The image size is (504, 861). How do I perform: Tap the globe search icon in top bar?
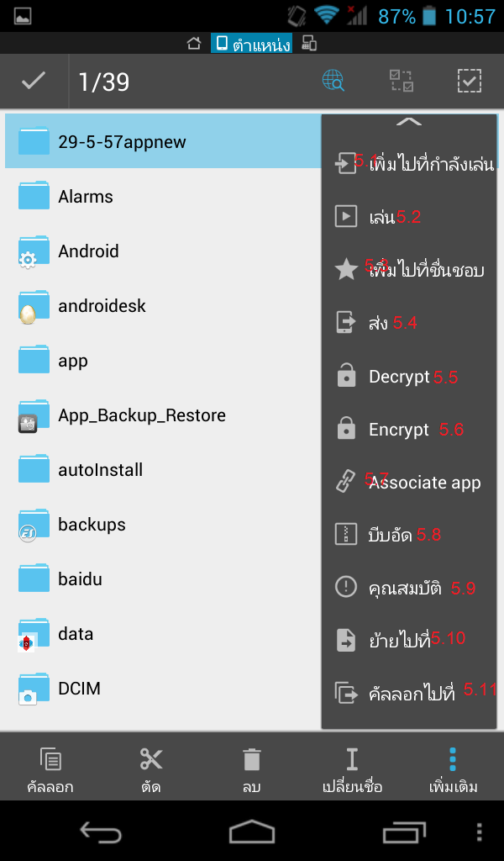pyautogui.click(x=333, y=81)
